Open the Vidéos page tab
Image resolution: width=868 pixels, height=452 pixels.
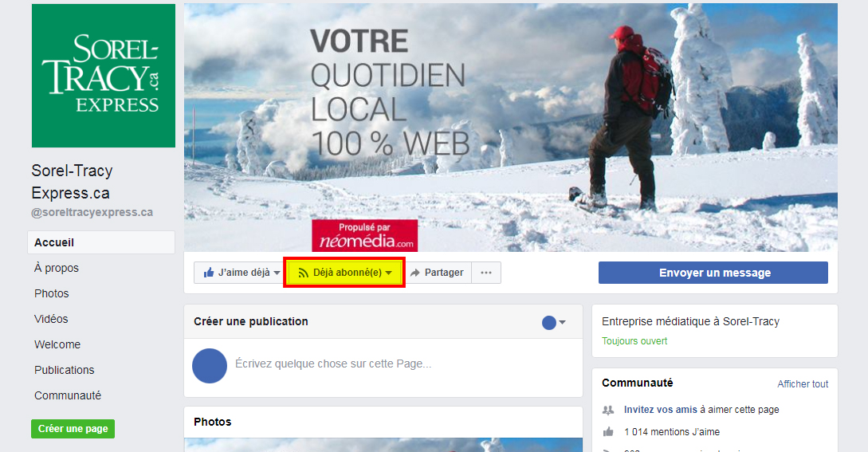[x=51, y=319]
